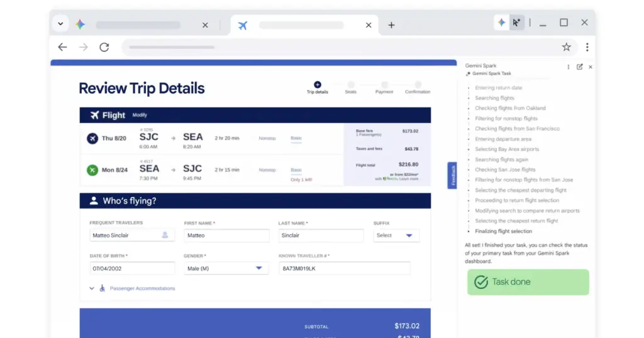
Task: Click the Passenger Accommodations link
Action: coord(142,288)
